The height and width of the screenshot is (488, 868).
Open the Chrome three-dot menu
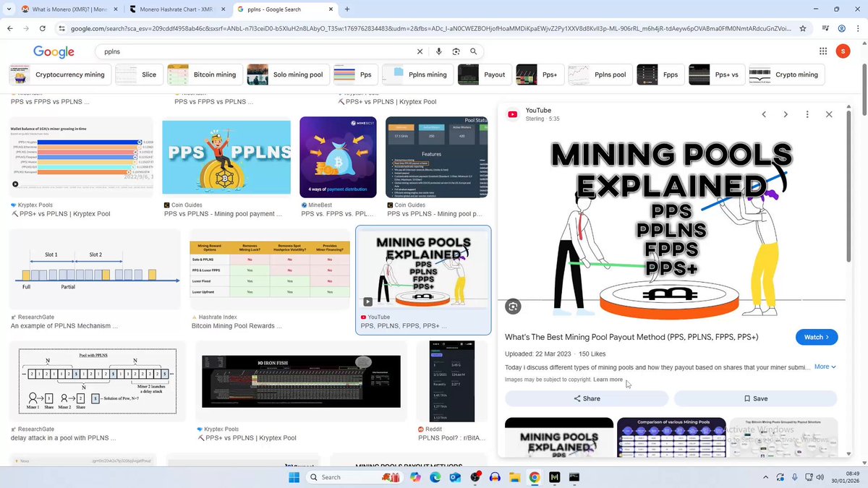coord(858,28)
